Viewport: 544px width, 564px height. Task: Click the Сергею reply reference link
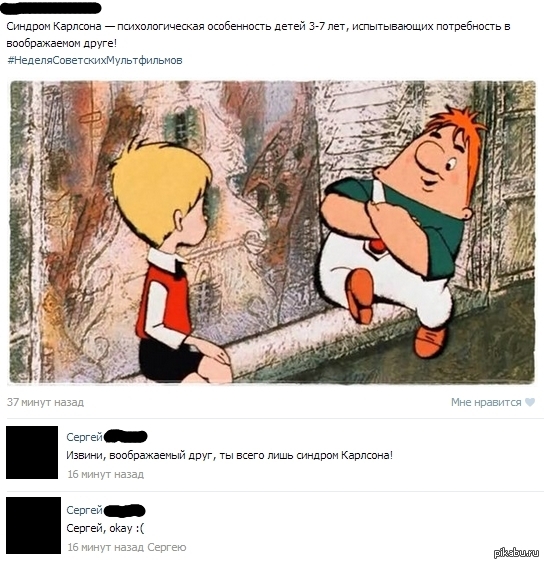pyautogui.click(x=167, y=547)
